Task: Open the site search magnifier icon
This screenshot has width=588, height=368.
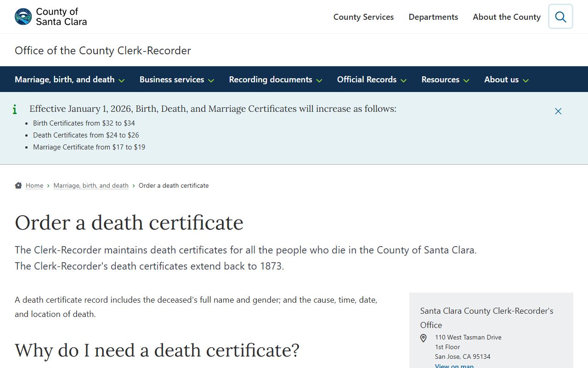Action: click(560, 17)
